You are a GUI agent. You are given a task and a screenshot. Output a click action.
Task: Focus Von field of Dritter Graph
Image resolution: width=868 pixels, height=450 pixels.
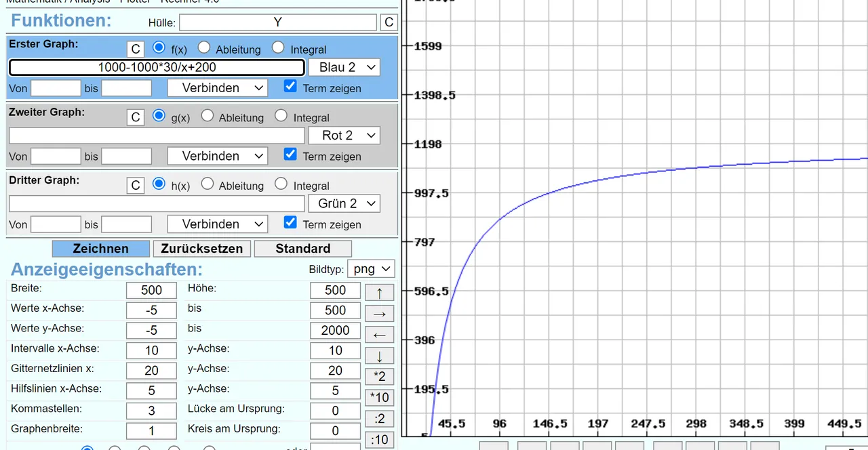(56, 224)
